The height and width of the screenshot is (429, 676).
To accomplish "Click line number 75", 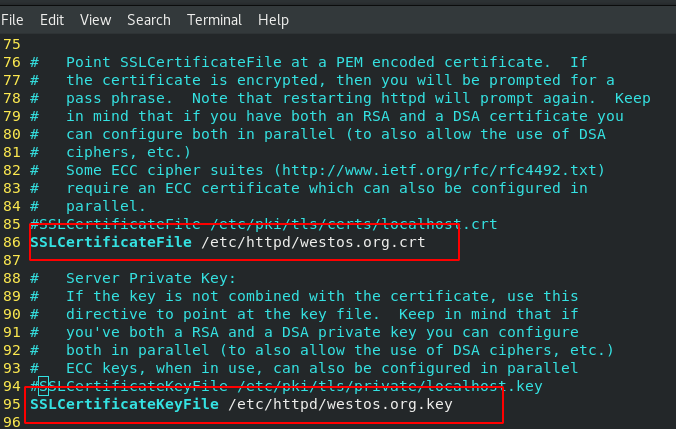I will click(12, 44).
